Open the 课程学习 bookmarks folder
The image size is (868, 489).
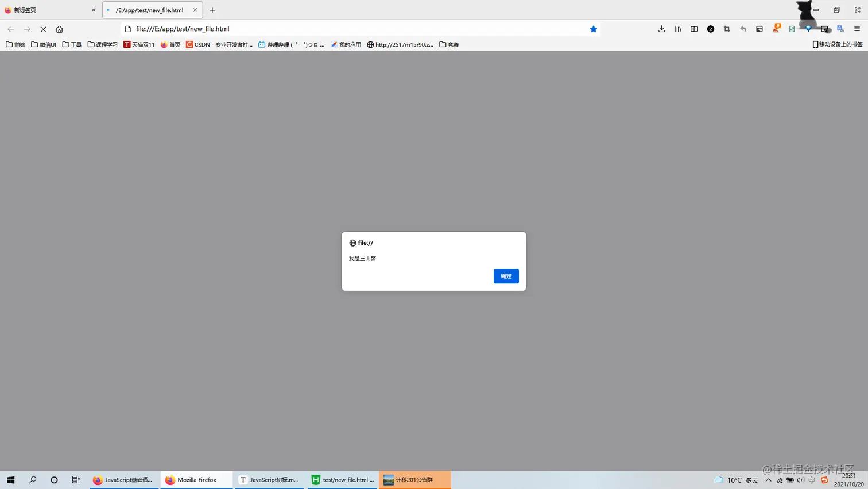tap(102, 44)
